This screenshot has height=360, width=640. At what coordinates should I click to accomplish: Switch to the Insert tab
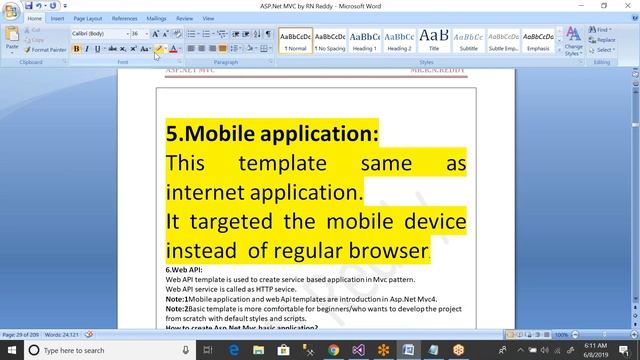[x=57, y=19]
